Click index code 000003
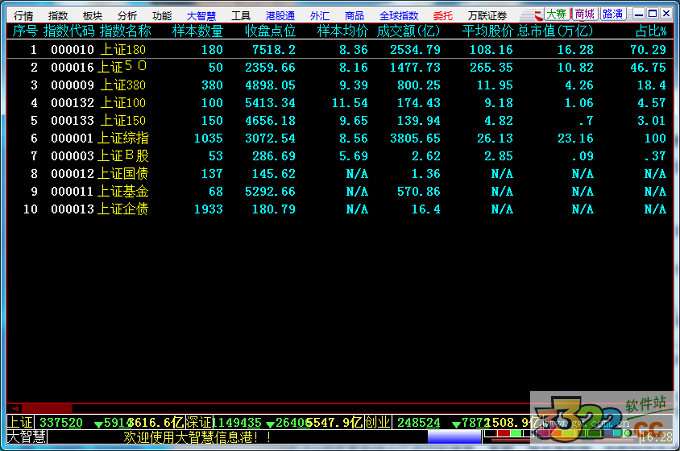Image resolution: width=680 pixels, height=451 pixels. (x=72, y=156)
